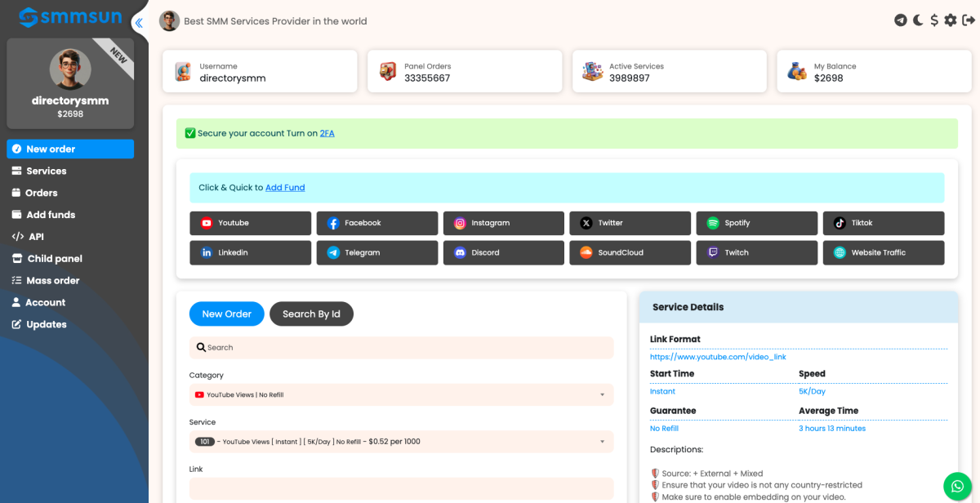Choose the Spotify platform filter
This screenshot has width=980, height=503.
pyautogui.click(x=756, y=223)
